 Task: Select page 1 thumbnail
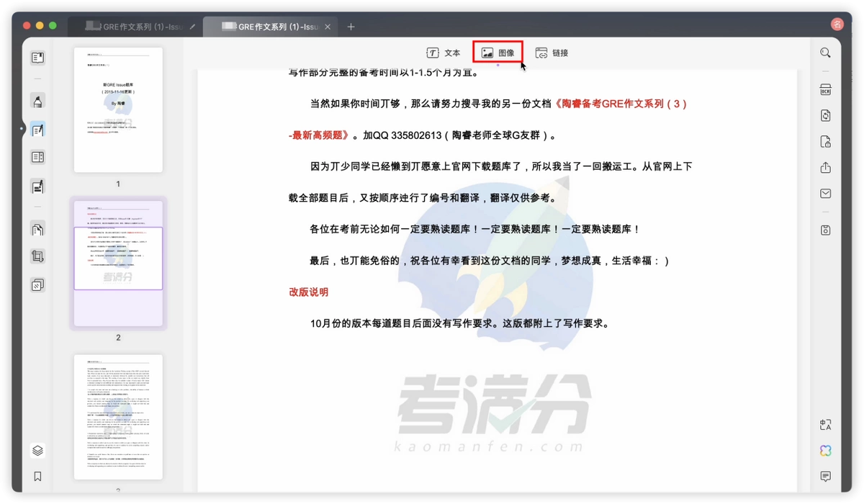118,109
